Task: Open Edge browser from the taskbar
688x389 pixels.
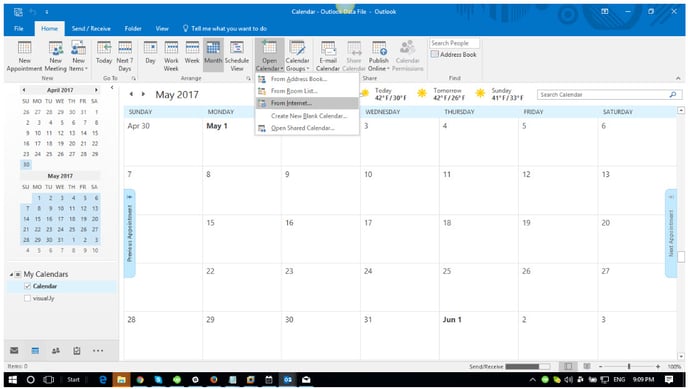Action: click(103, 379)
